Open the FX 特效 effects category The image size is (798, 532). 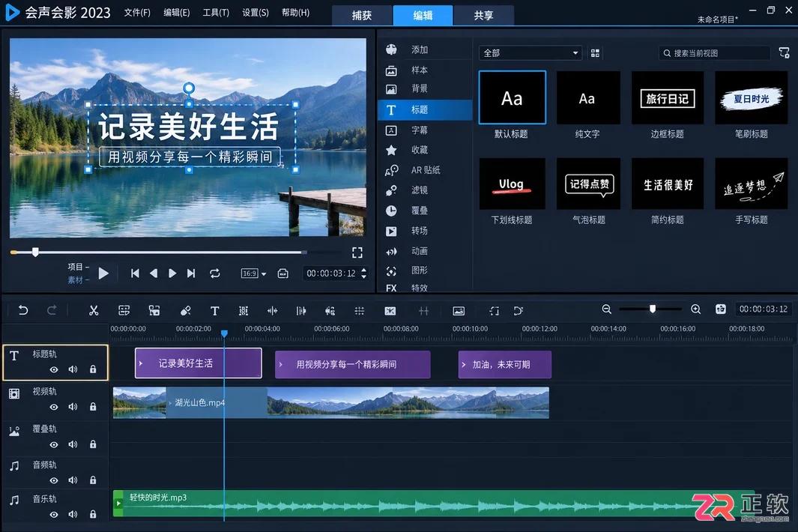click(420, 288)
